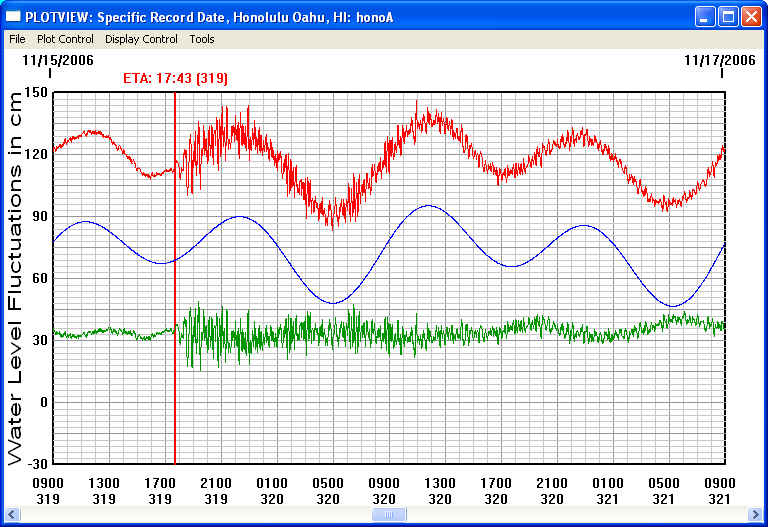Click the horizontal scrollbar thumb
Screen dimensions: 768x527
point(389,515)
